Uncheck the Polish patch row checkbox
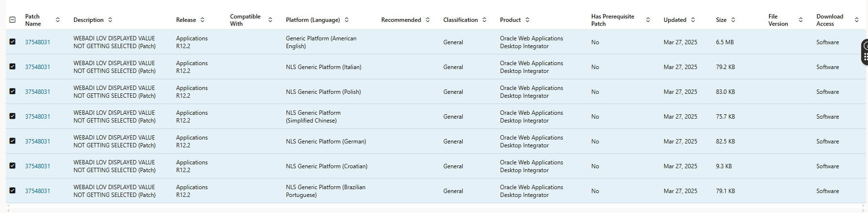868x213 pixels. pyautogui.click(x=13, y=91)
